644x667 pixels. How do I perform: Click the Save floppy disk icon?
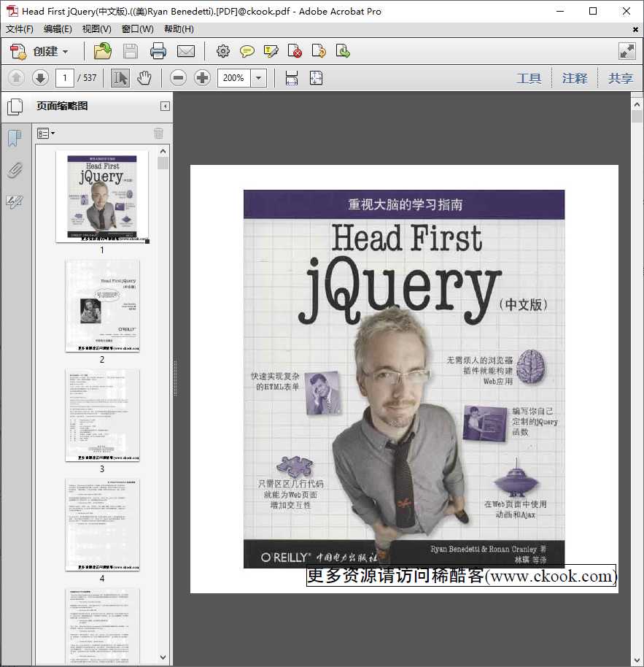point(131,52)
